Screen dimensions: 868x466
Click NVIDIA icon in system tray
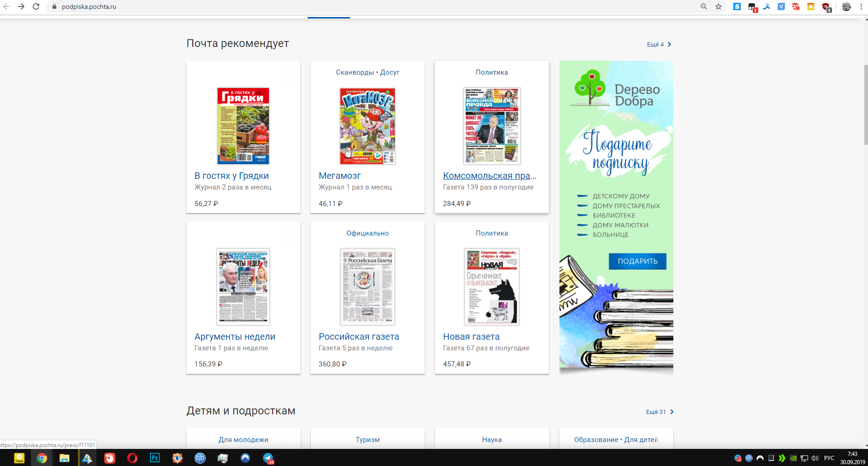tap(793, 458)
